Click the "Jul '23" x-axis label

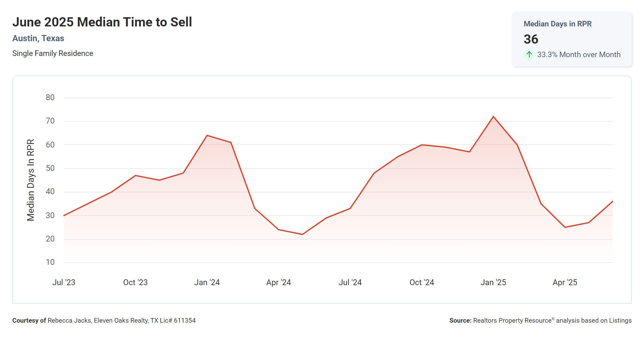pos(64,282)
